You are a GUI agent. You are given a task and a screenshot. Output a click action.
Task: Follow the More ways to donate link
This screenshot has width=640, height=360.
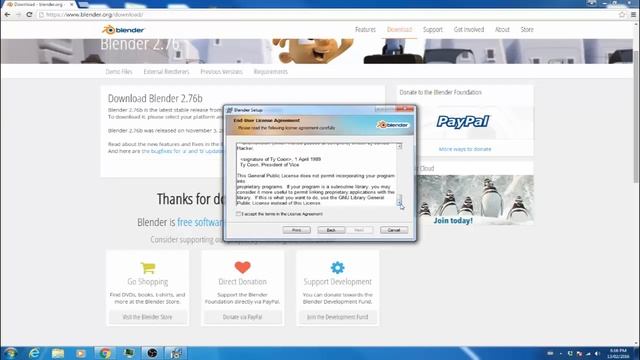(x=465, y=149)
